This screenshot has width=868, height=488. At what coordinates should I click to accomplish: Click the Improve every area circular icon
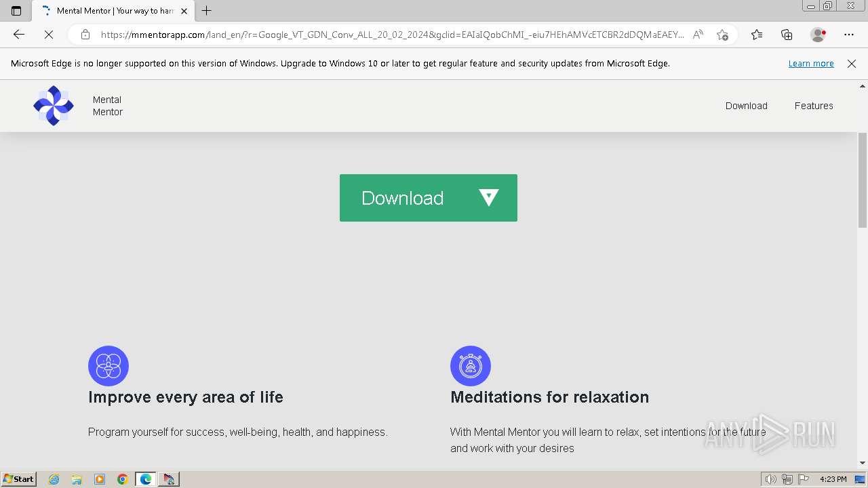[108, 366]
